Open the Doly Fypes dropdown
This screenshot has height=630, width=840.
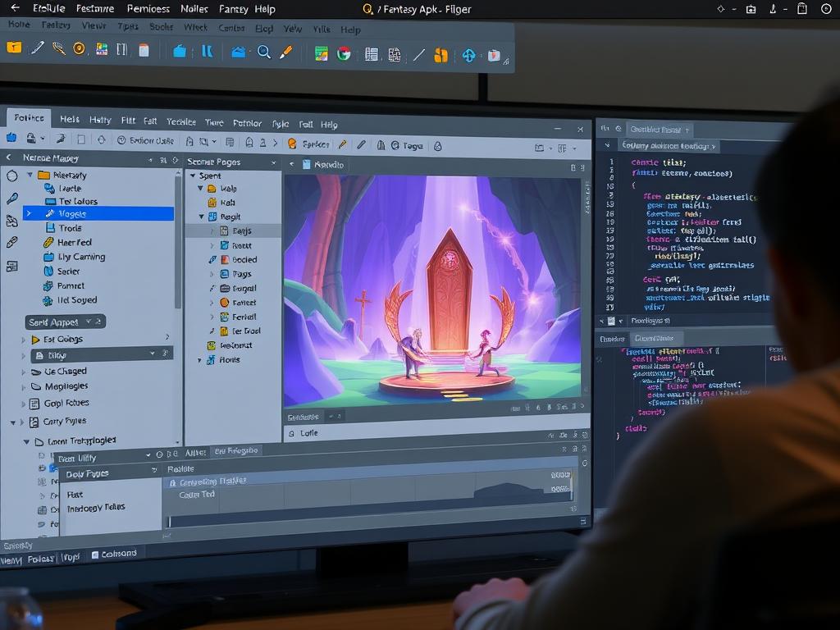[x=153, y=470]
